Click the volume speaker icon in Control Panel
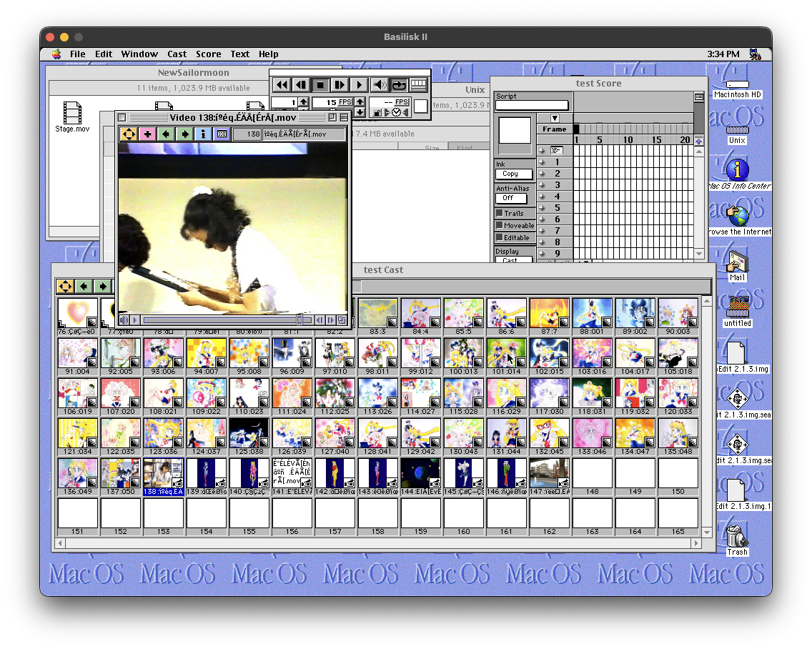 (380, 85)
